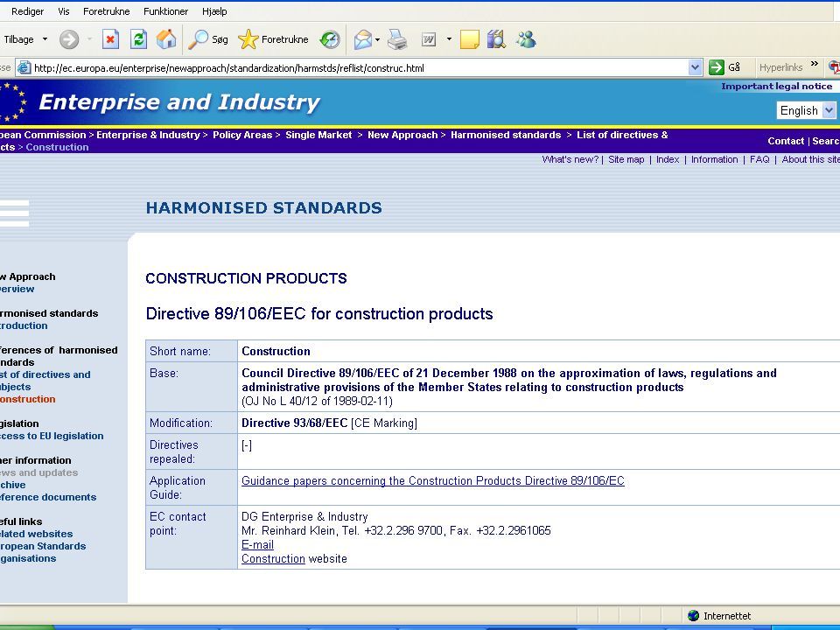
Task: Click the Directive 93/68/EEC modification text
Action: point(294,423)
